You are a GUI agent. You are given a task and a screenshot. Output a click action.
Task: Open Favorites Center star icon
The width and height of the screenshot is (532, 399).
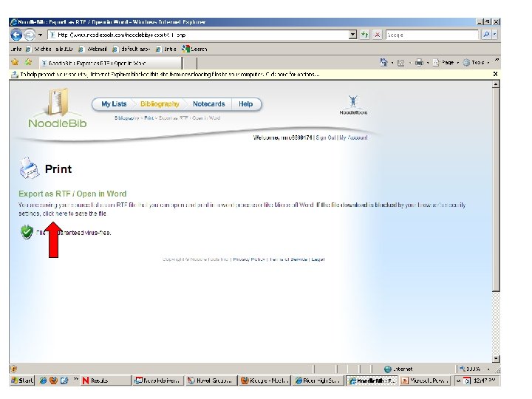tap(15, 62)
